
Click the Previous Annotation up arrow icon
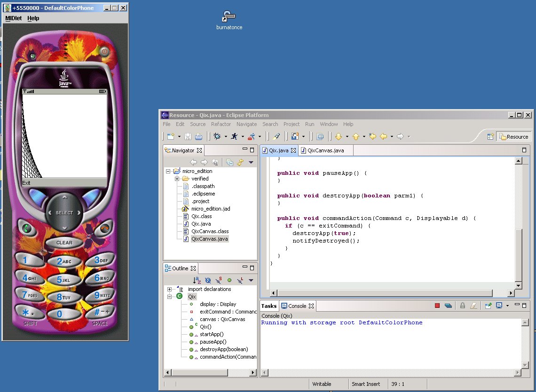tap(355, 136)
